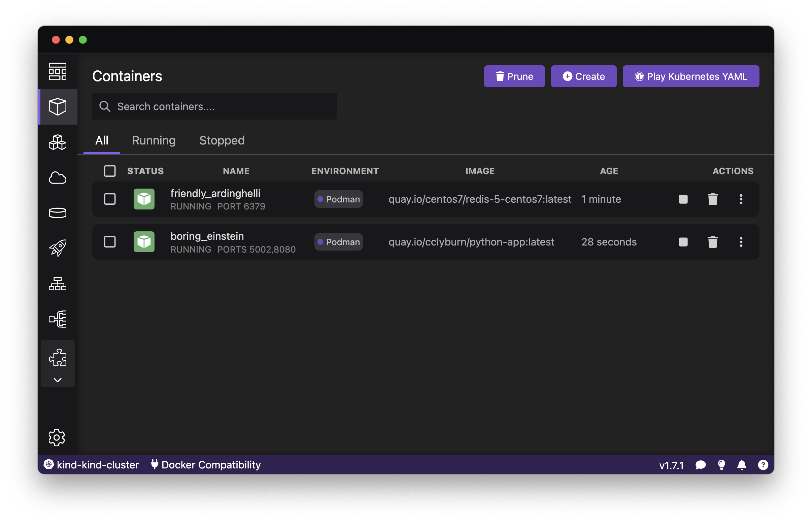Viewport: 812px width, 524px height.
Task: Open the kebab menu for friendly_ardinghelli
Action: 741,199
